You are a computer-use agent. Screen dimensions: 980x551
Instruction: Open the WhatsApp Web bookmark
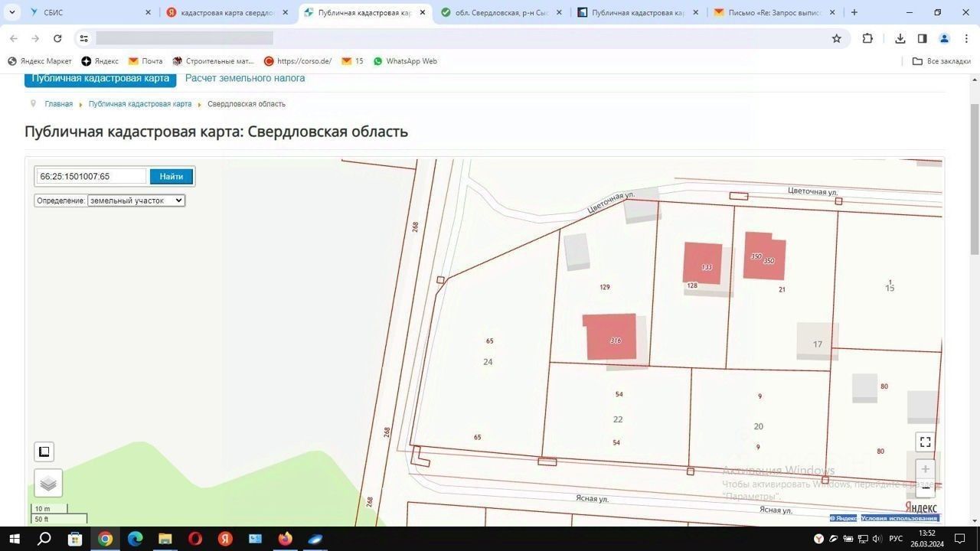[405, 61]
